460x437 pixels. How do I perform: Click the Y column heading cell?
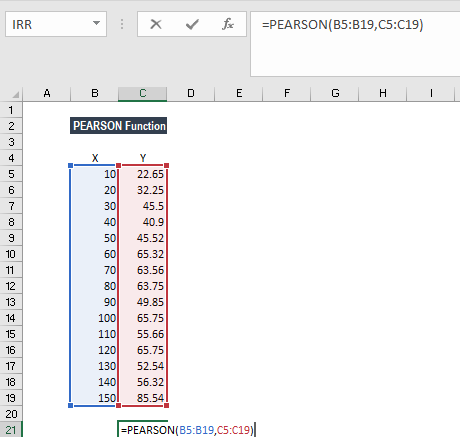pos(143,158)
